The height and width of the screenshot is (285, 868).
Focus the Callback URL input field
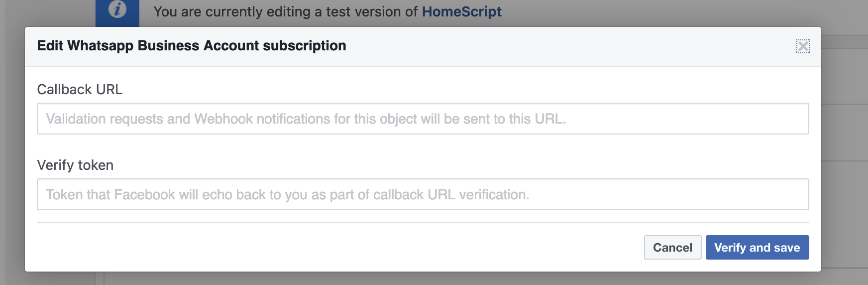click(x=423, y=119)
